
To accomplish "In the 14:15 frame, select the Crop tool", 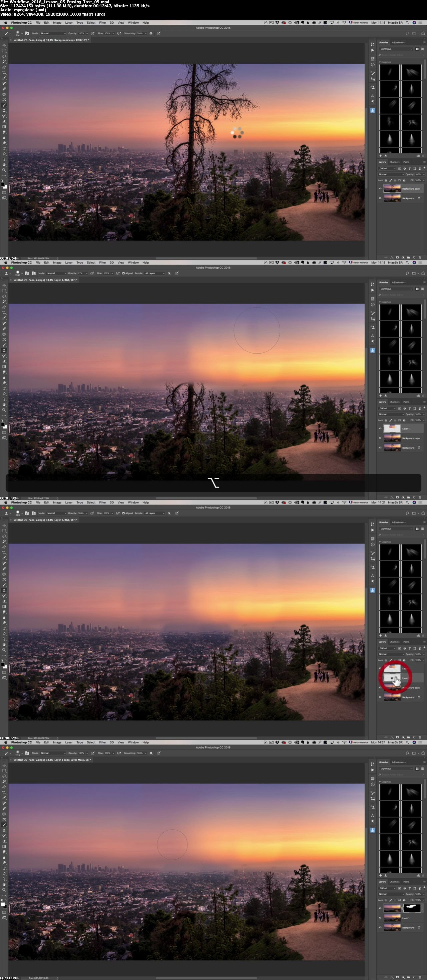I will click(4, 73).
